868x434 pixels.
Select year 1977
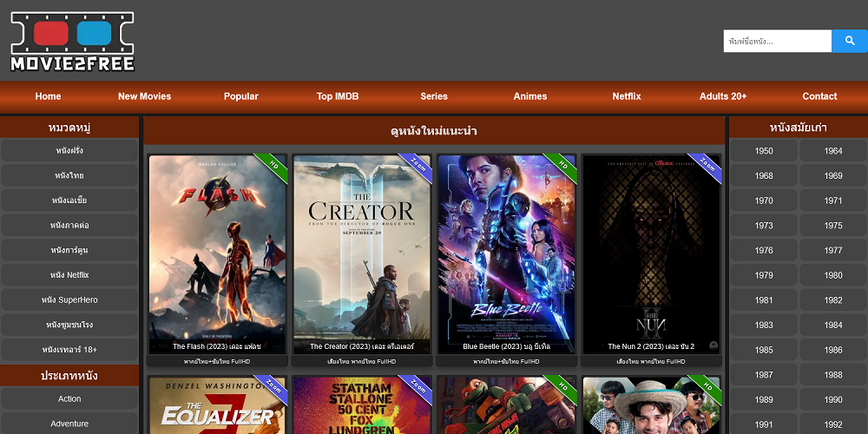[833, 250]
